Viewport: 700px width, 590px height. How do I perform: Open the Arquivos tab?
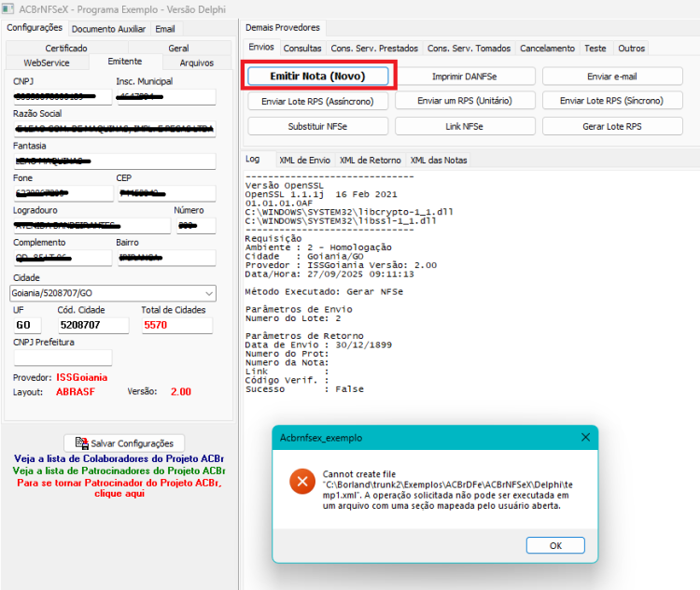196,63
